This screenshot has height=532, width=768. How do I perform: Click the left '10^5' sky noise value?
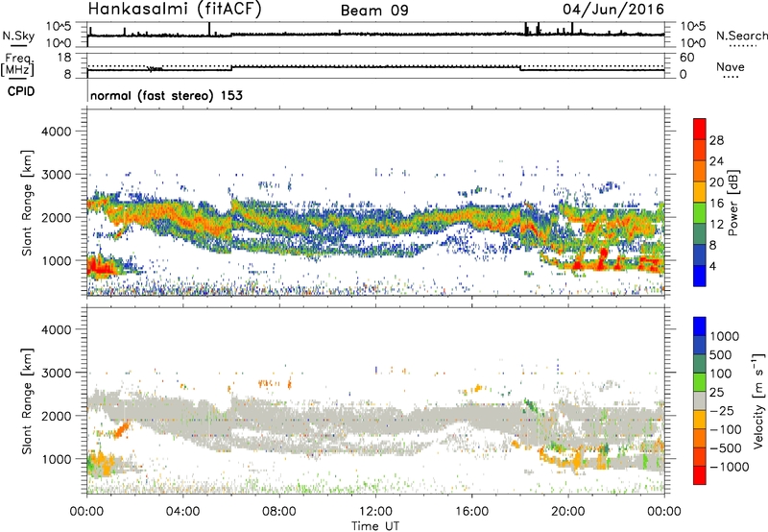coord(59,27)
